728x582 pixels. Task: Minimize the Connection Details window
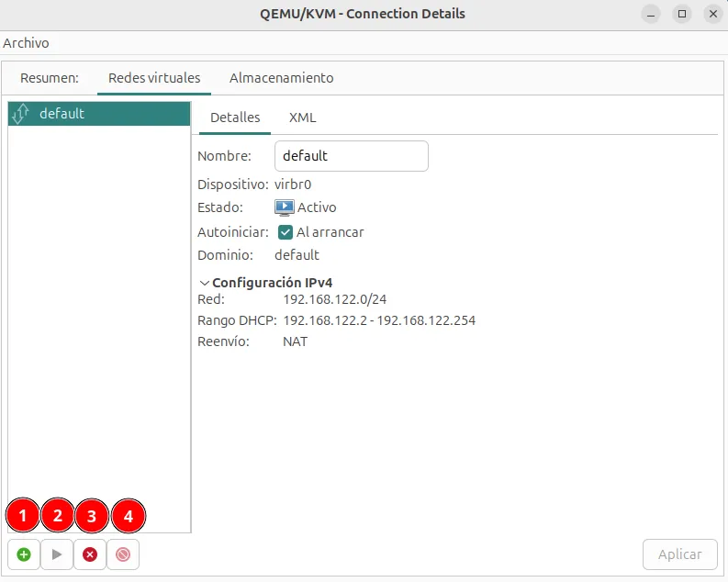click(x=651, y=14)
